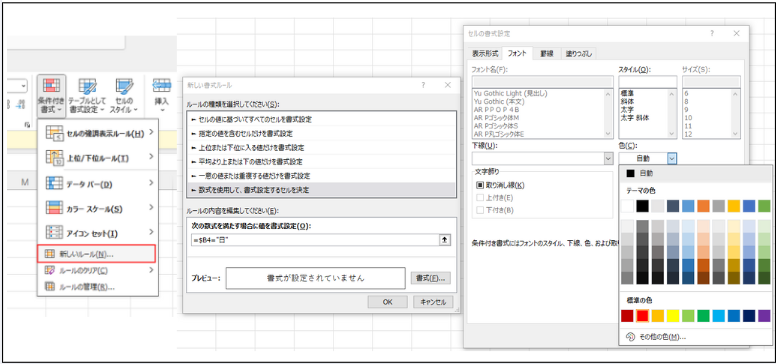Switch to 表示形式 tab
This screenshot has height=364, width=776.
[485, 53]
